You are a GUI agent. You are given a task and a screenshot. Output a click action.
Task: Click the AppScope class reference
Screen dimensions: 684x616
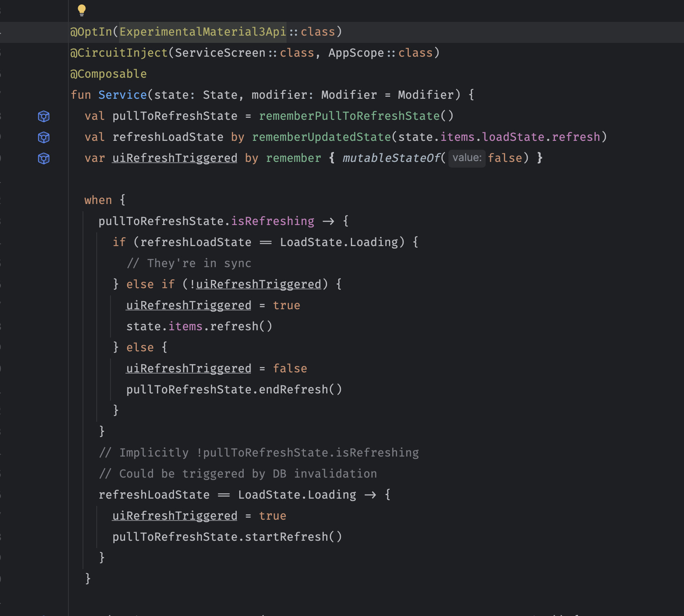(356, 53)
